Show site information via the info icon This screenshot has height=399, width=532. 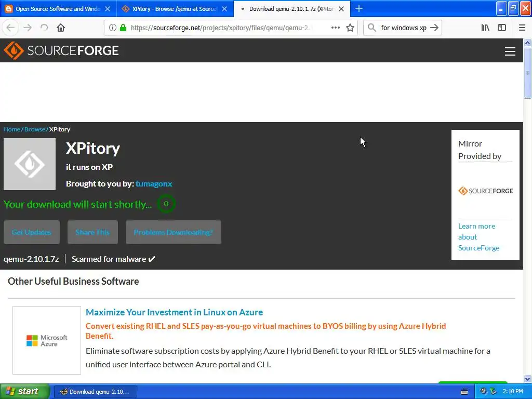coord(113,28)
